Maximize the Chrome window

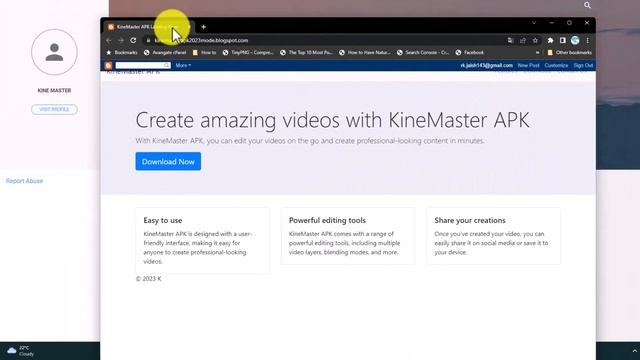(569, 23)
